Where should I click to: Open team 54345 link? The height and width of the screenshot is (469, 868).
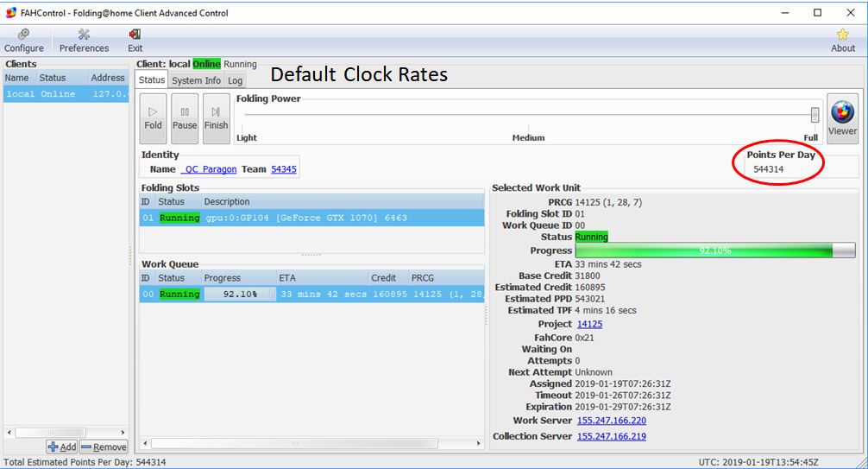(x=283, y=169)
